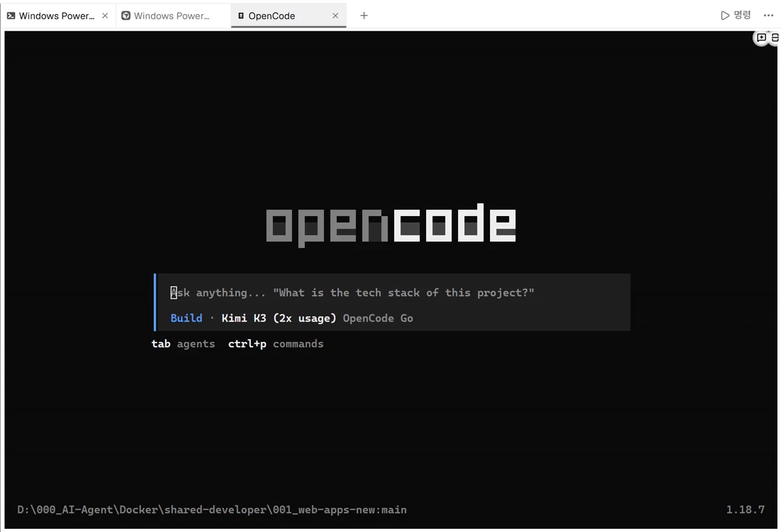Image resolution: width=782 pixels, height=532 pixels.
Task: Click the 'tab agents' shortcut hint
Action: coord(183,344)
